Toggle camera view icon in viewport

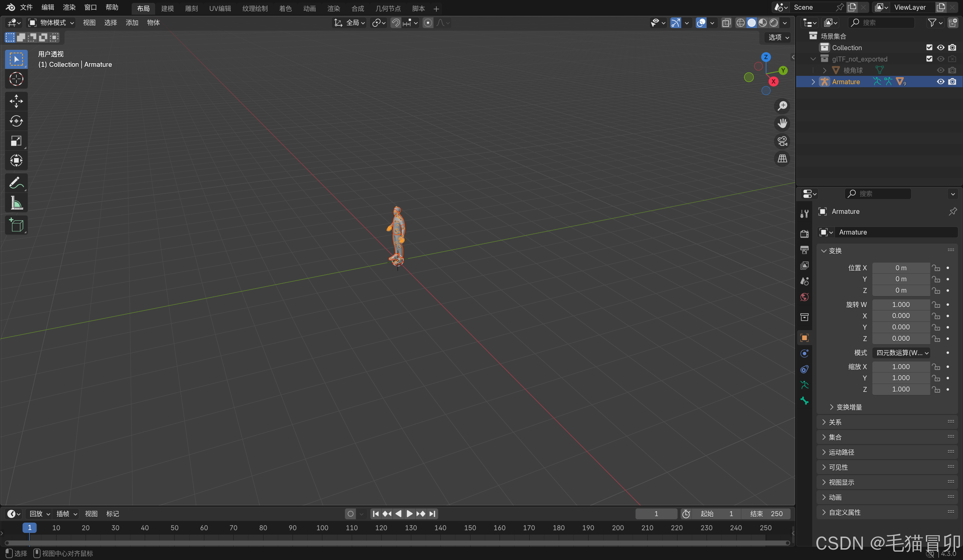tap(782, 141)
